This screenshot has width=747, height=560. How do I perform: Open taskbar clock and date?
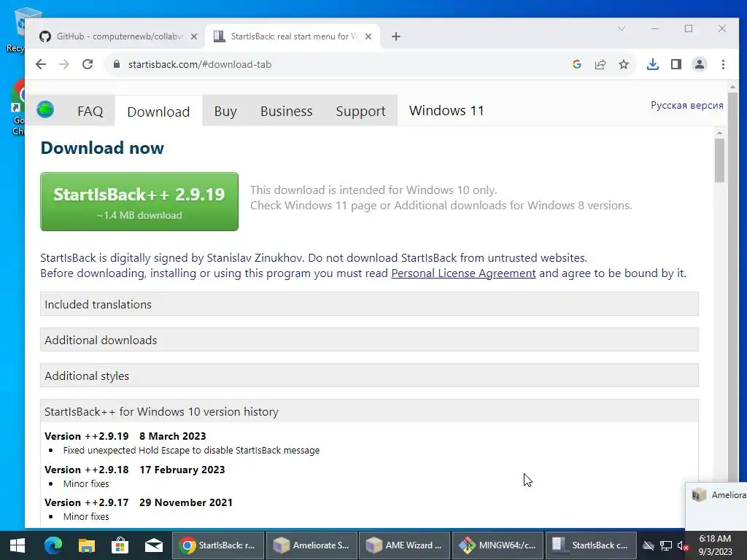point(715,545)
